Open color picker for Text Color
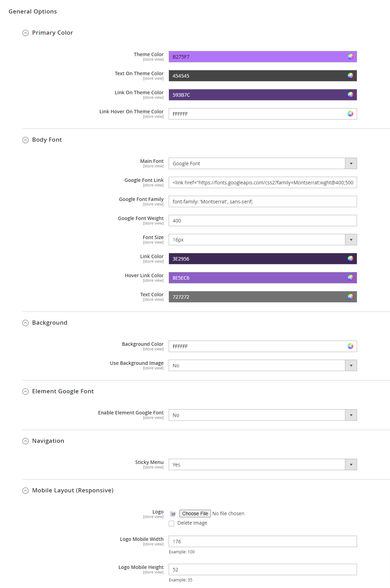Viewport: 390px width, 588px height. pyautogui.click(x=350, y=297)
